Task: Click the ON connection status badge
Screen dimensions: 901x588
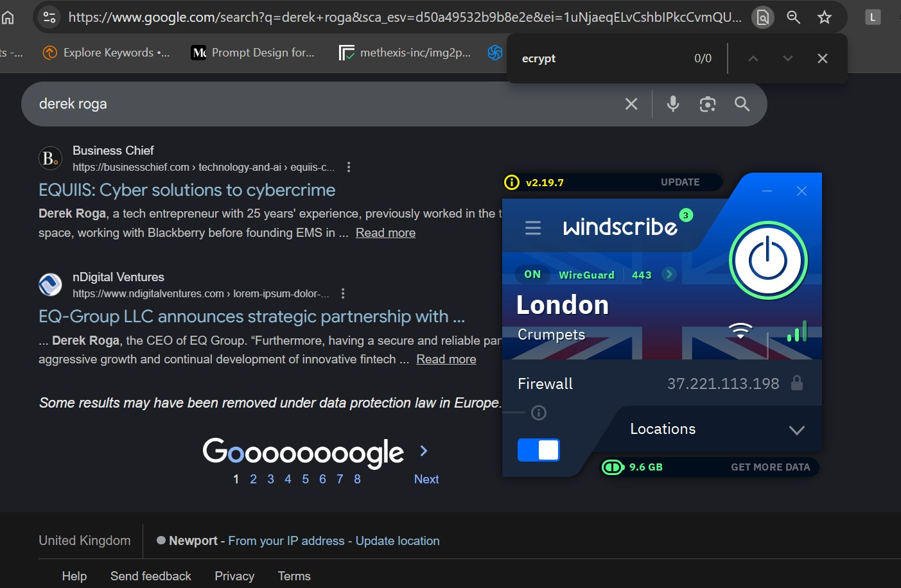Action: click(532, 274)
